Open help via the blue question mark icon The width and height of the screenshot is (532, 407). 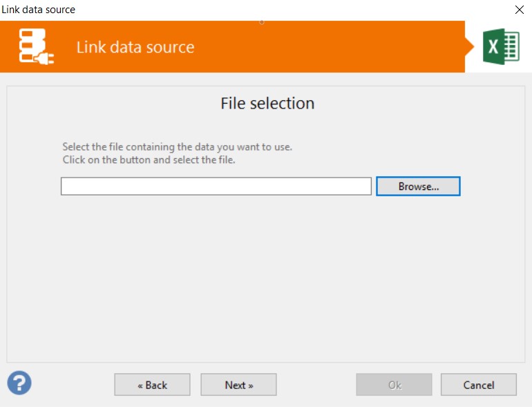click(19, 383)
